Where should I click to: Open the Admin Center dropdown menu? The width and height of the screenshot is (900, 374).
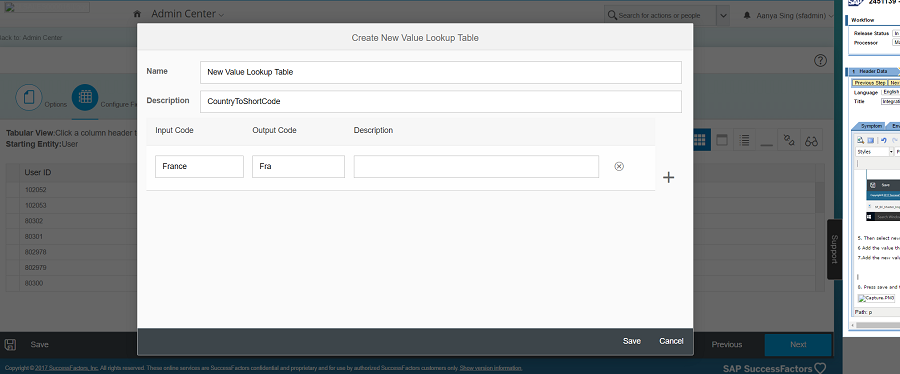click(x=188, y=14)
